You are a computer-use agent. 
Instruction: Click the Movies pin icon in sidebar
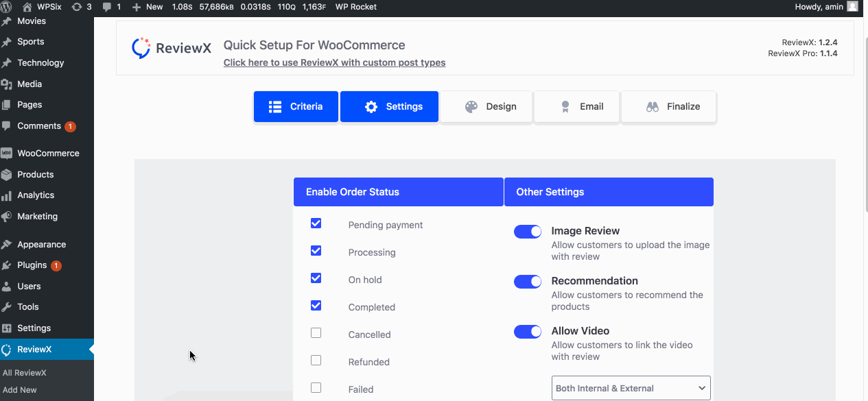[7, 21]
